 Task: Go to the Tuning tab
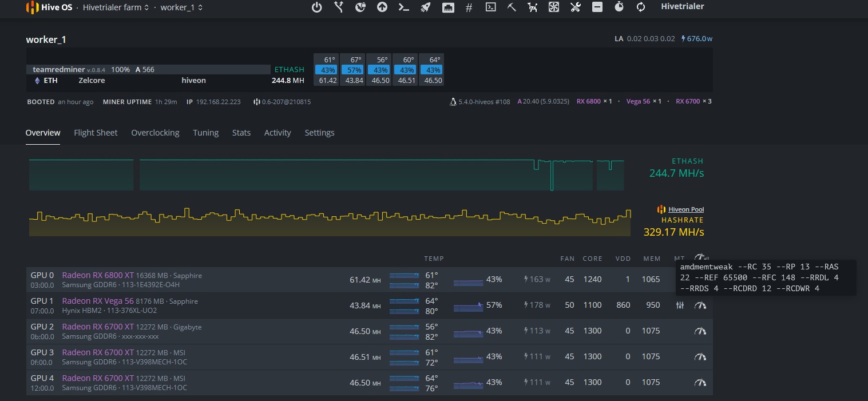pyautogui.click(x=205, y=133)
